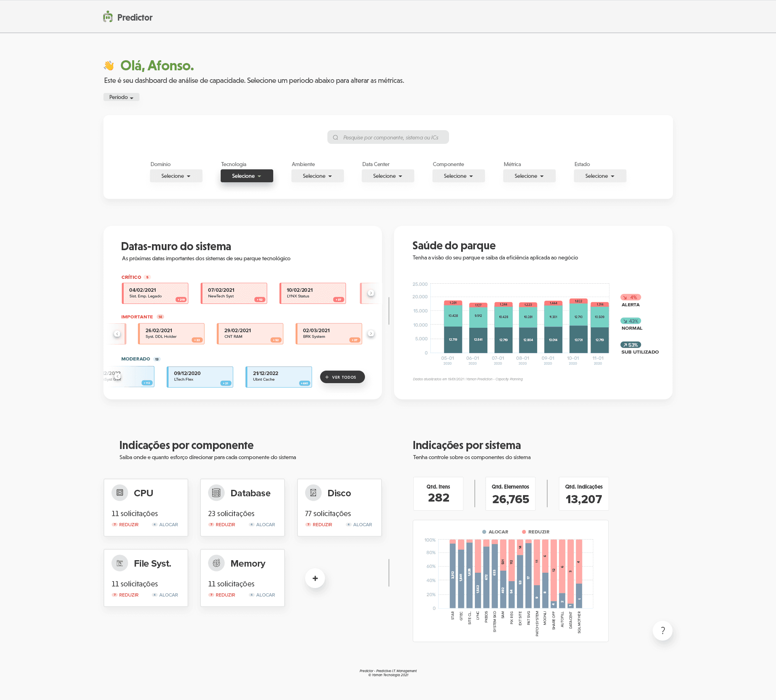Screen dimensions: 776x700
Task: Click the VER TODOS button
Action: [x=342, y=377]
